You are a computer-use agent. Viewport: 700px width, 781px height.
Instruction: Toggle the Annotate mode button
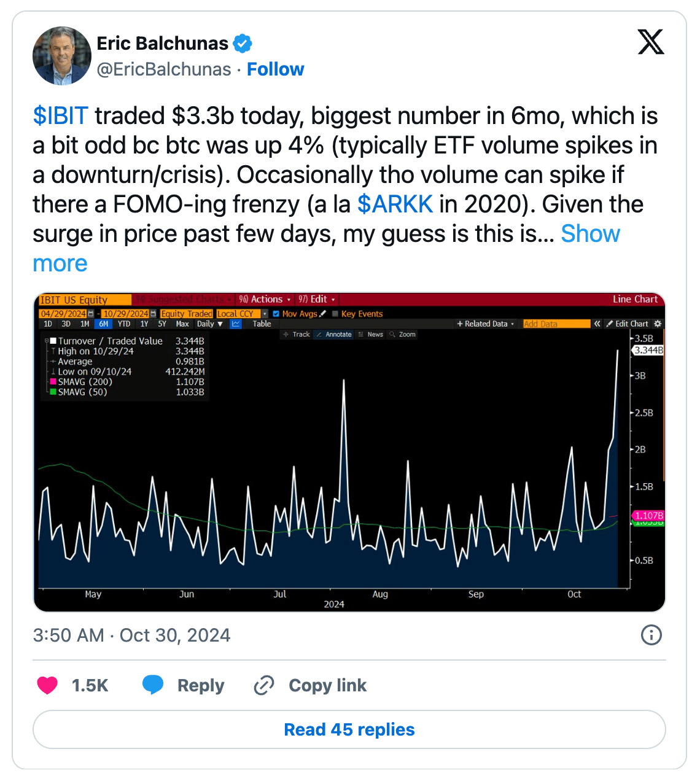[x=334, y=335]
